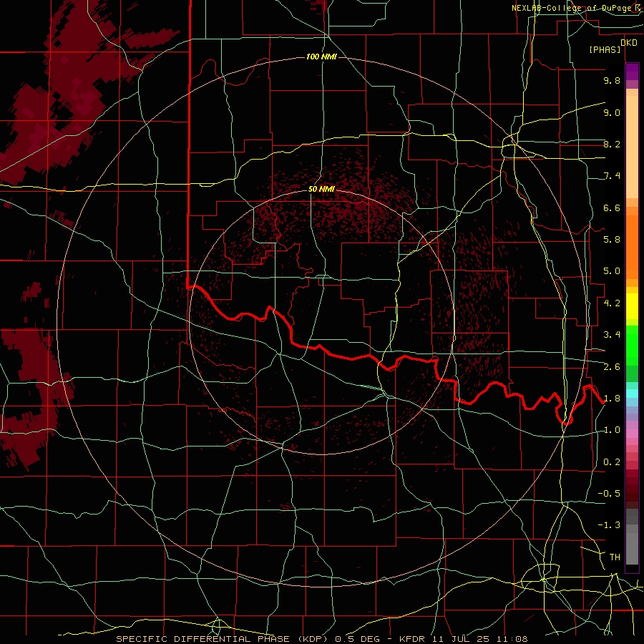Click the purple swatch at color scale top

click(x=632, y=72)
